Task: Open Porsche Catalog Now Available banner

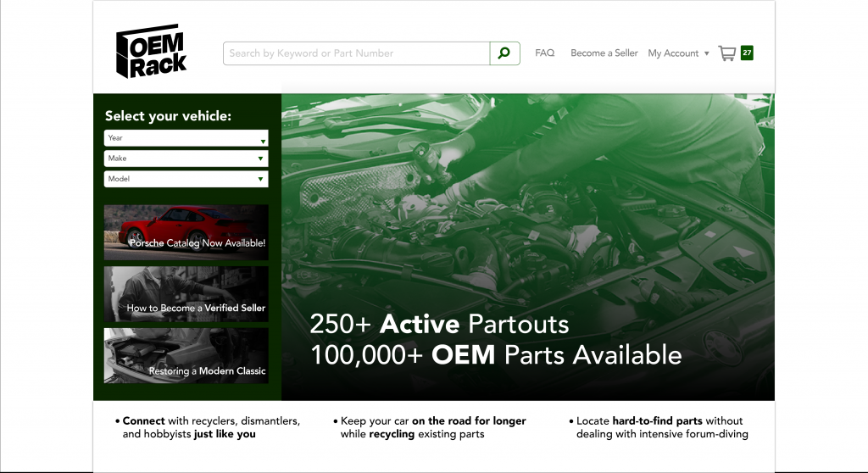Action: point(186,231)
